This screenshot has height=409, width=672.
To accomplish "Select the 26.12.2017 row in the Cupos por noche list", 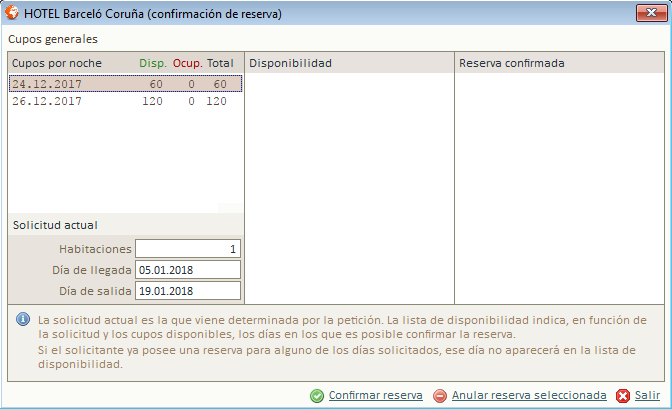I will (126, 101).
